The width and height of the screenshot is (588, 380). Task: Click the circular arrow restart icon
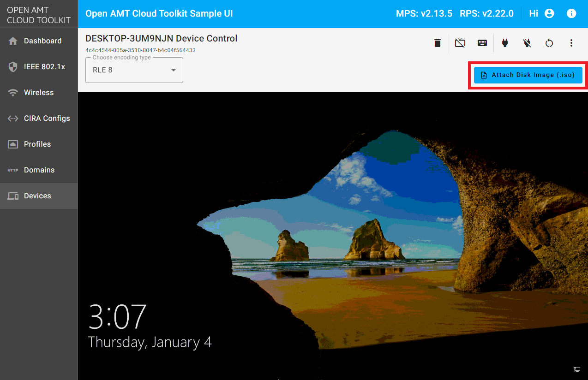point(549,43)
